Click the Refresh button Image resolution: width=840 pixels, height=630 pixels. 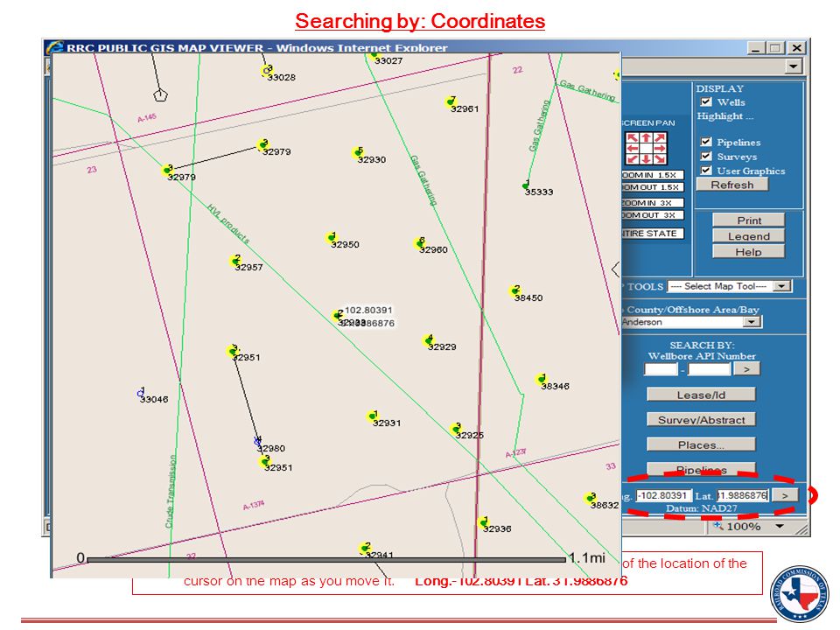pos(732,185)
